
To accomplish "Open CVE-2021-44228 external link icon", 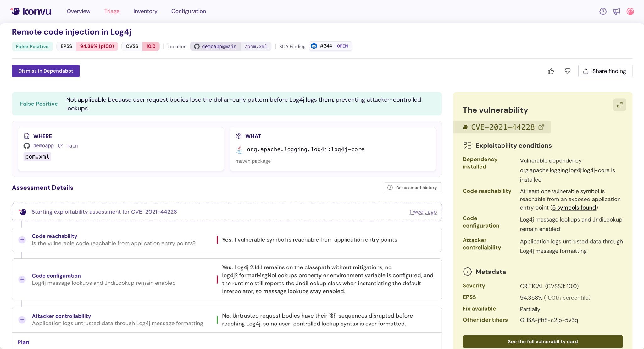I will (541, 127).
